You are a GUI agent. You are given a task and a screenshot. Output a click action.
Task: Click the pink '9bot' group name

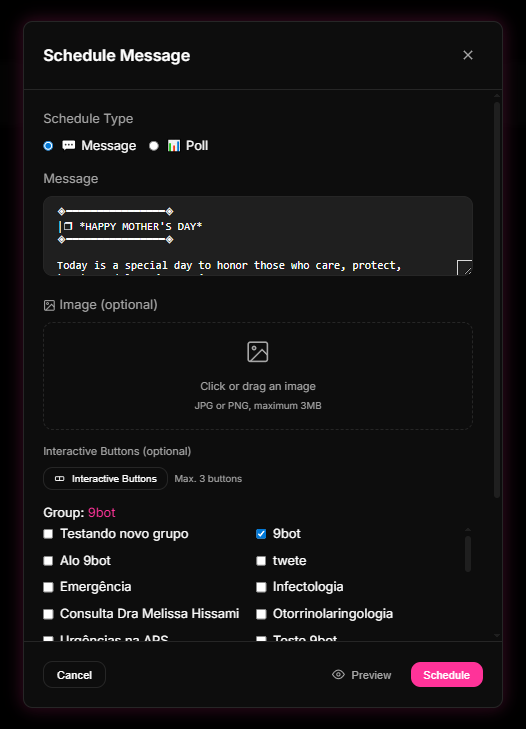(101, 512)
